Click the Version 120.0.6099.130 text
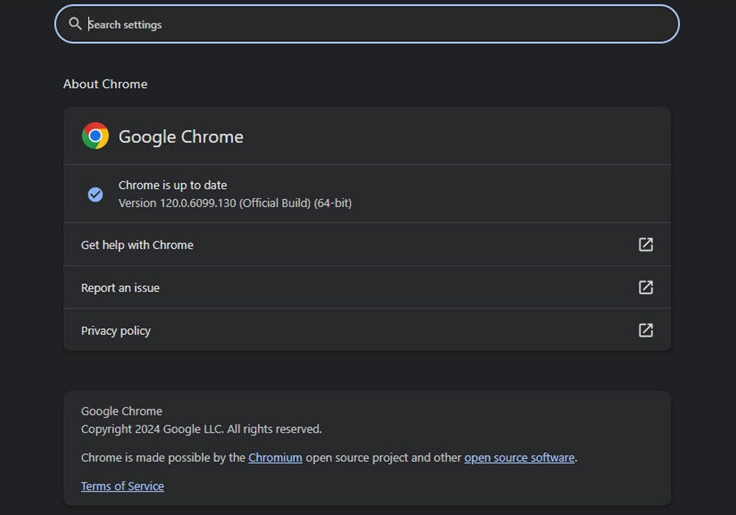This screenshot has width=736, height=515. (x=234, y=203)
